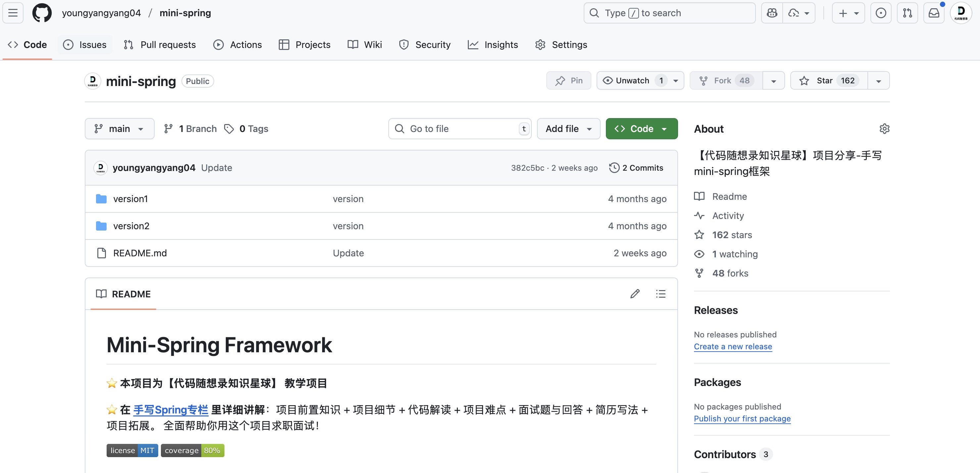Click the Update commit message in README.md row
Viewport: 980px width, 473px height.
click(x=348, y=253)
